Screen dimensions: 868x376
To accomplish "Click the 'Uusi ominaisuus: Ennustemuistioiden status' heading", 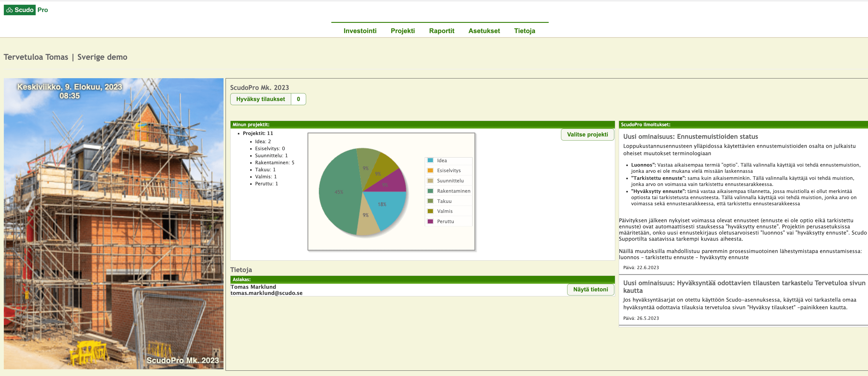I will (x=690, y=136).
